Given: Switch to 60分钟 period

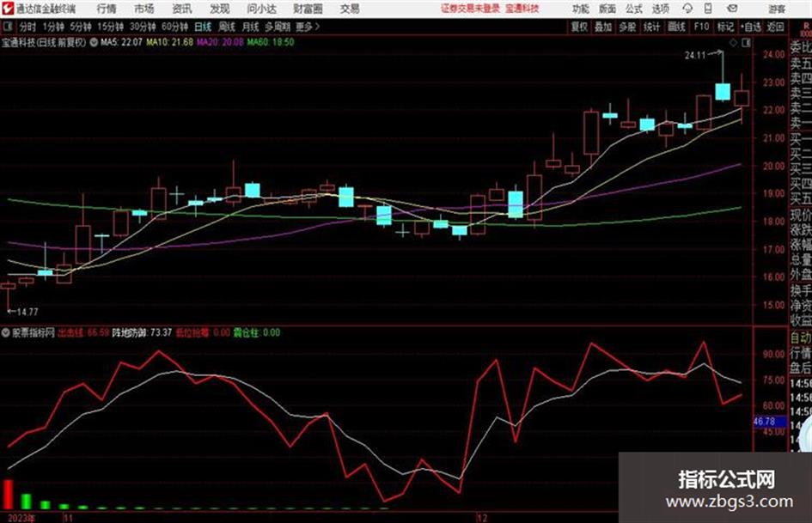Looking at the screenshot, I should pyautogui.click(x=174, y=27).
